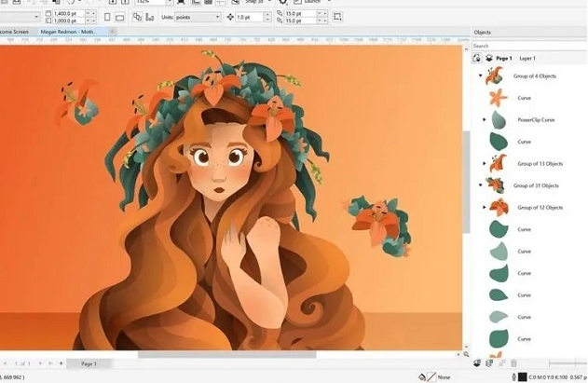Select the Group of 12 Objects item
Image resolution: width=588 pixels, height=383 pixels.
[540, 207]
